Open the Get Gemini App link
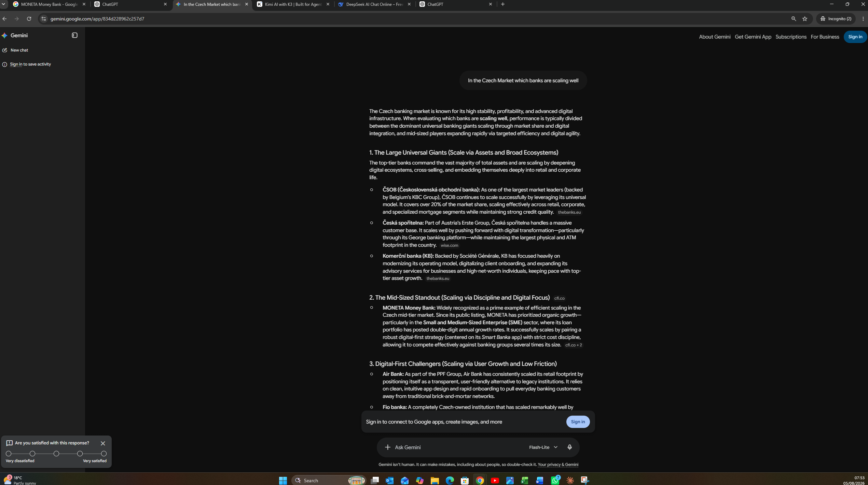Screen dimensions: 868x485 tap(753, 37)
